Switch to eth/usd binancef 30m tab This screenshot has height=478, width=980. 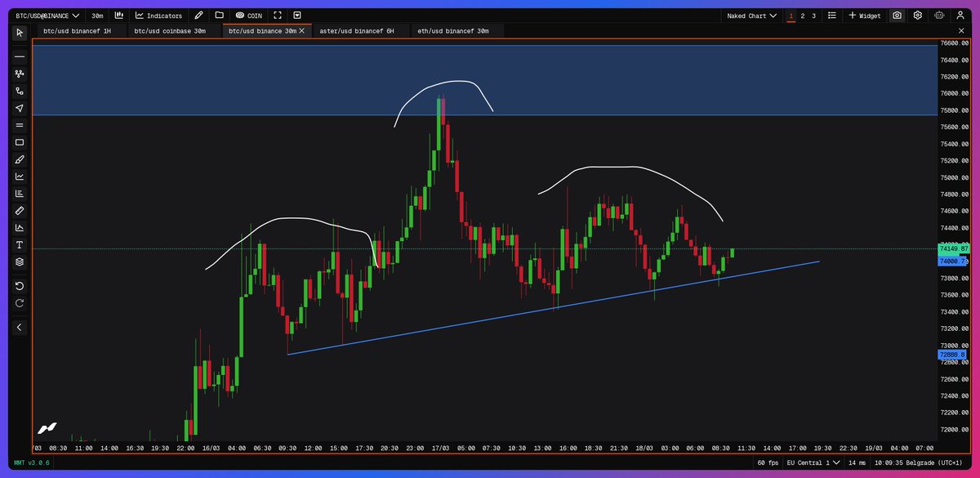(x=453, y=30)
